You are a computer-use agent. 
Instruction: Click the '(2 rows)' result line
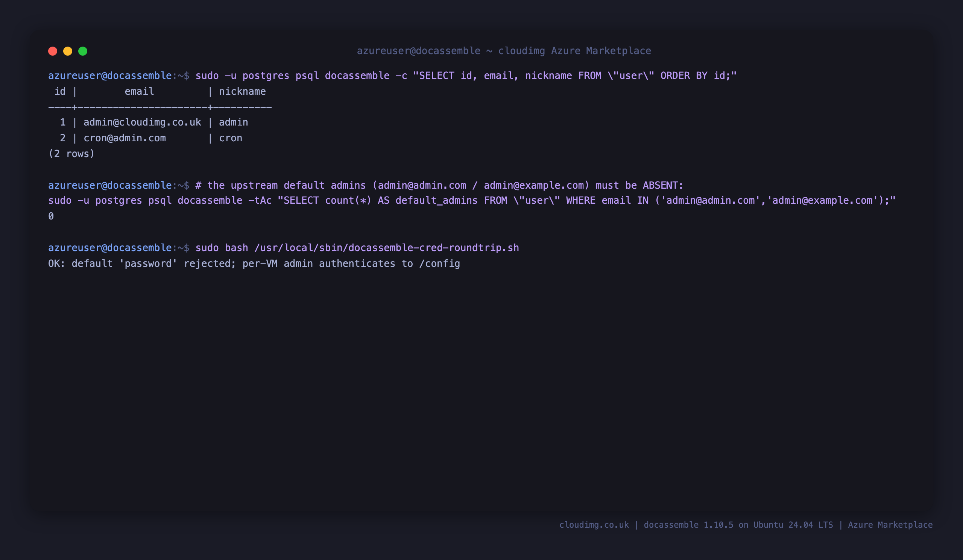[x=71, y=154]
